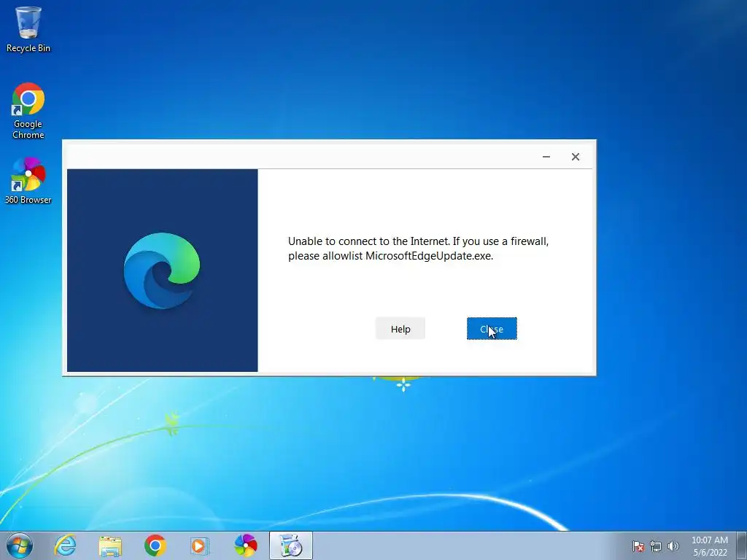Image resolution: width=747 pixels, height=560 pixels.
Task: Click the Microsoft Edge logo in the dialog
Action: [x=162, y=271]
